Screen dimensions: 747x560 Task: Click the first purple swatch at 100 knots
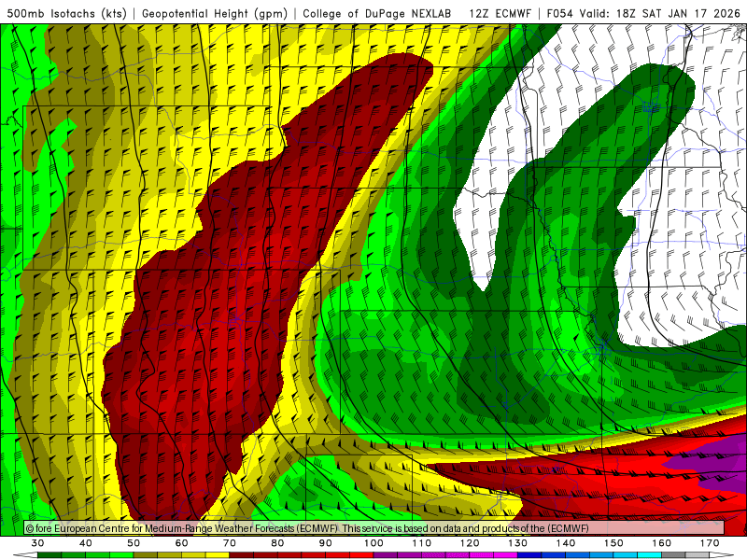pos(386,555)
